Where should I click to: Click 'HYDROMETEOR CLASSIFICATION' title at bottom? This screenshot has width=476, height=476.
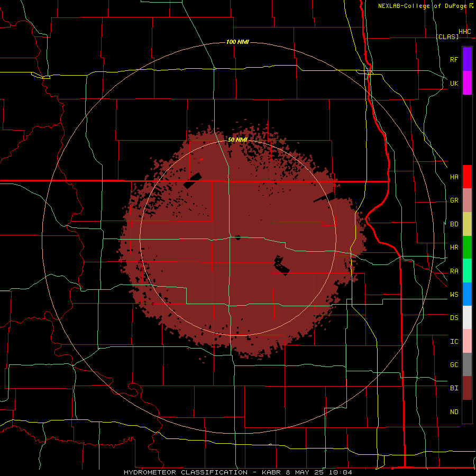(186, 472)
